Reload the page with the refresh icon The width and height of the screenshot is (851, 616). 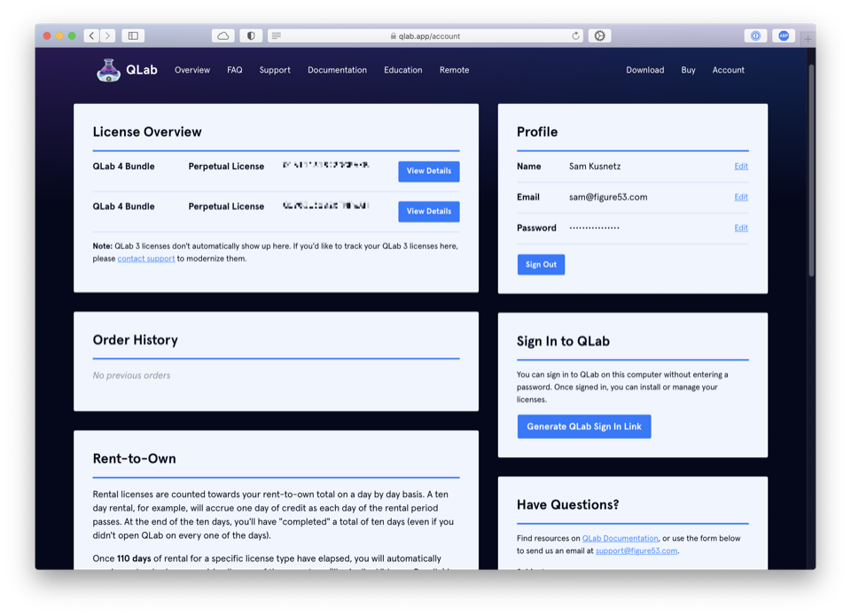point(575,36)
